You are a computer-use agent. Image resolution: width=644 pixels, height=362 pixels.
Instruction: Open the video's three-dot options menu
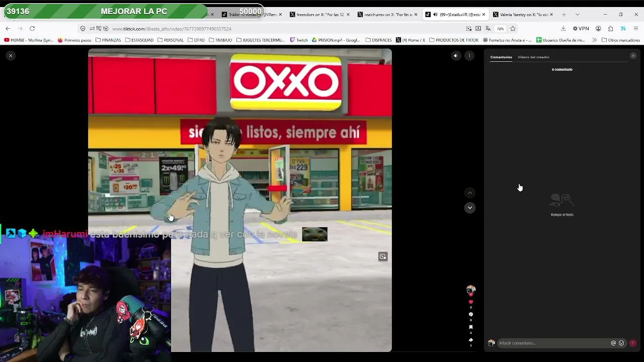469,56
